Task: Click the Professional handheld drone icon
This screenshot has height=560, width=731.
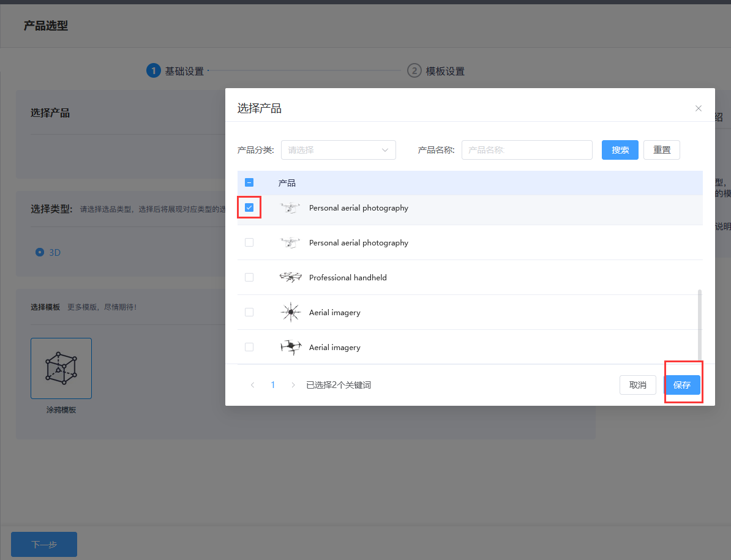Action: pos(290,278)
